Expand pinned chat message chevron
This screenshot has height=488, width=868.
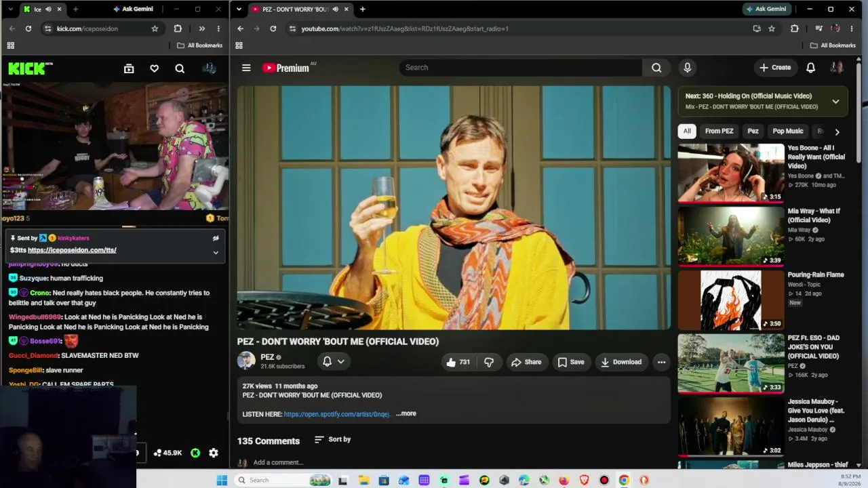point(216,252)
